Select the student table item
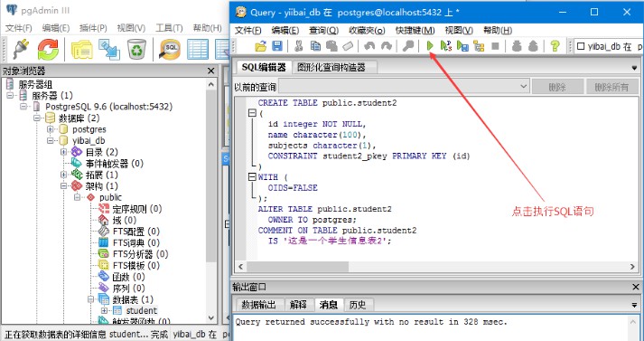644x341 pixels. tap(141, 310)
